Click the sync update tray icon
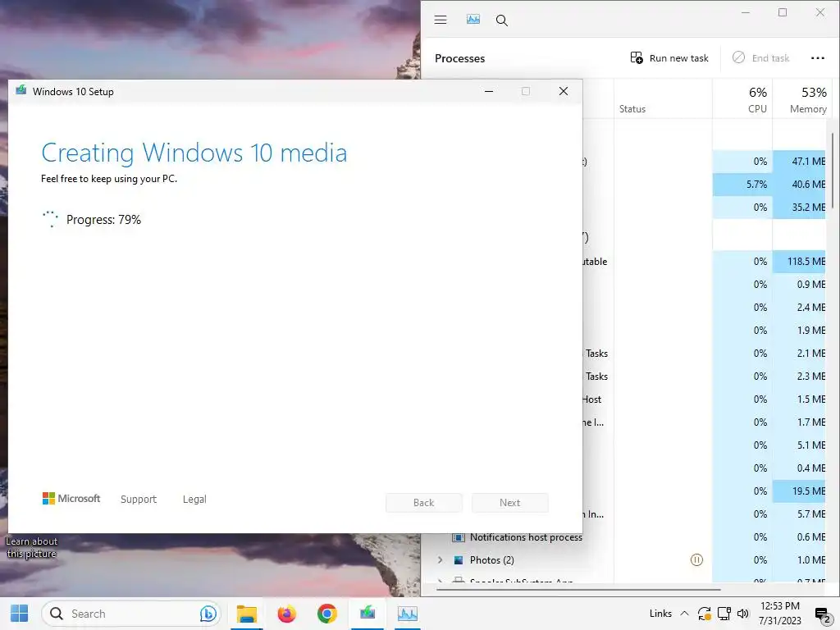This screenshot has width=840, height=630. click(x=704, y=614)
